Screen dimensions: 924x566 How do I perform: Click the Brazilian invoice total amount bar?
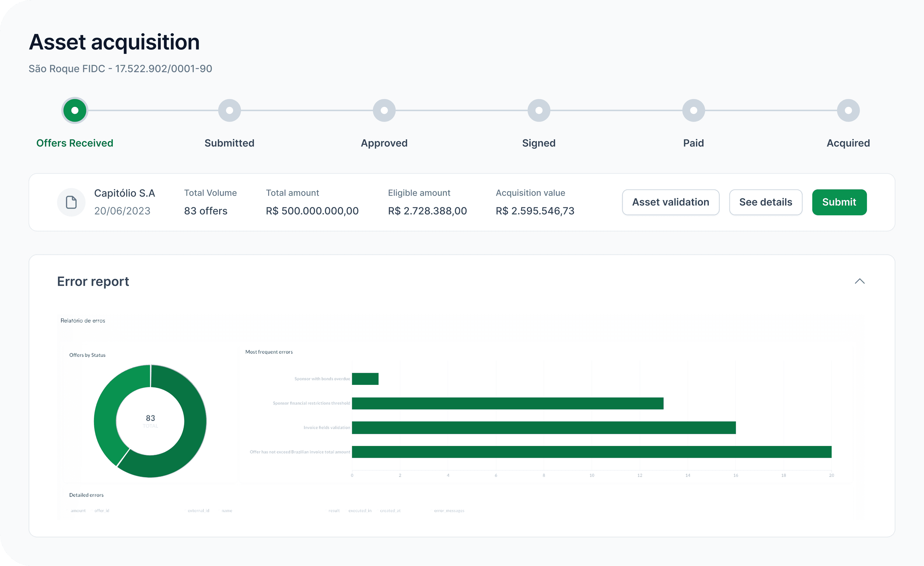(x=591, y=452)
